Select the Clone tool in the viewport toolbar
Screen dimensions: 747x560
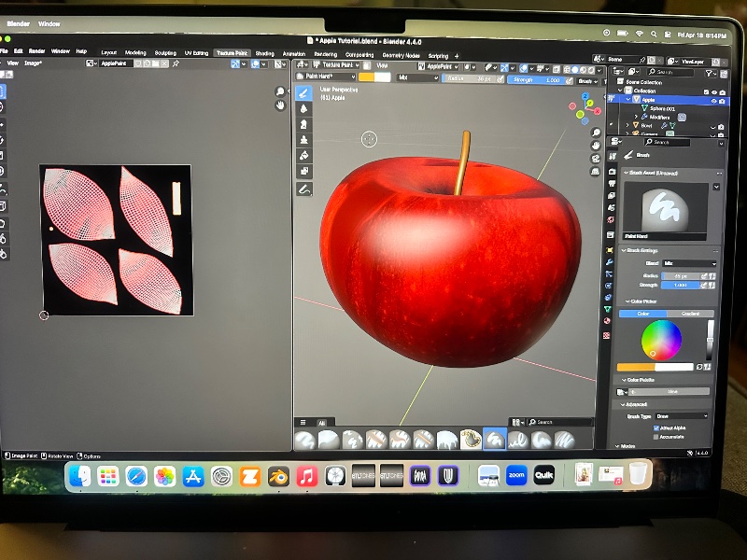(303, 140)
